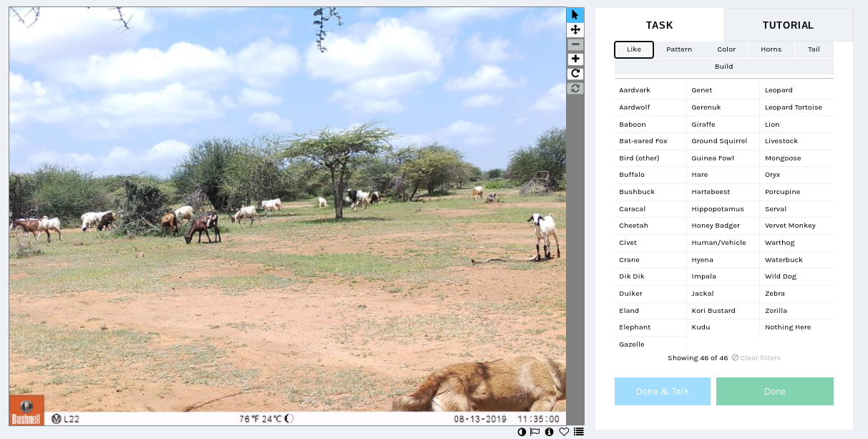Pick Caracal from the list
The width and height of the screenshot is (868, 439).
[x=650, y=209]
